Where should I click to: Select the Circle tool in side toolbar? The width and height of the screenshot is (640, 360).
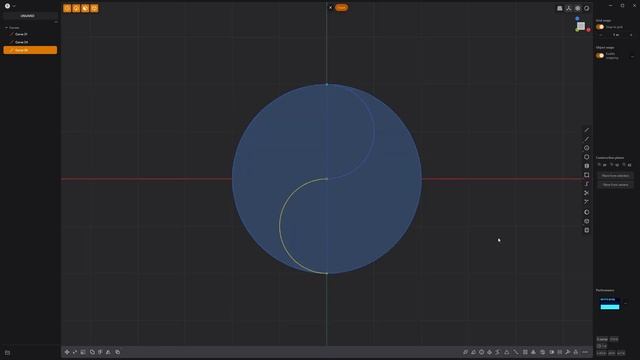587,148
